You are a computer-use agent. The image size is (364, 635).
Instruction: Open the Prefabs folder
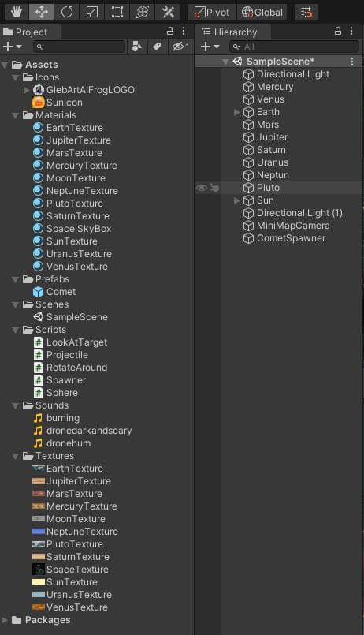click(46, 279)
